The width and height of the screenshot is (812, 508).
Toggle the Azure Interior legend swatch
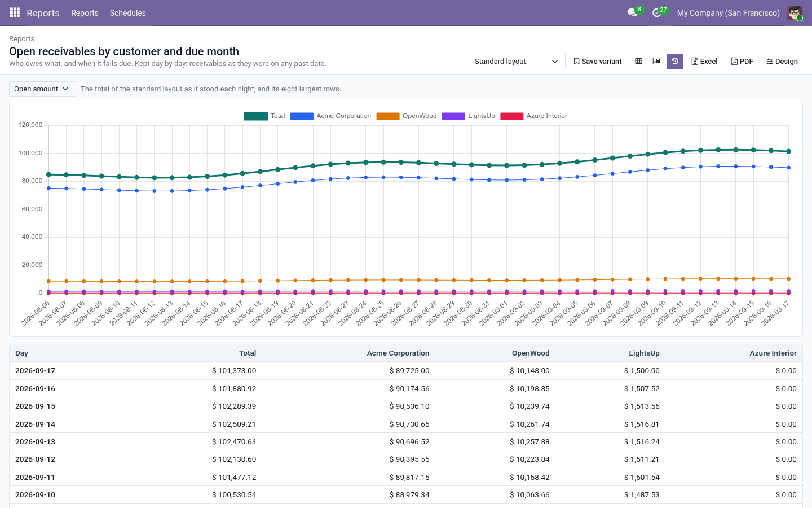coord(512,116)
